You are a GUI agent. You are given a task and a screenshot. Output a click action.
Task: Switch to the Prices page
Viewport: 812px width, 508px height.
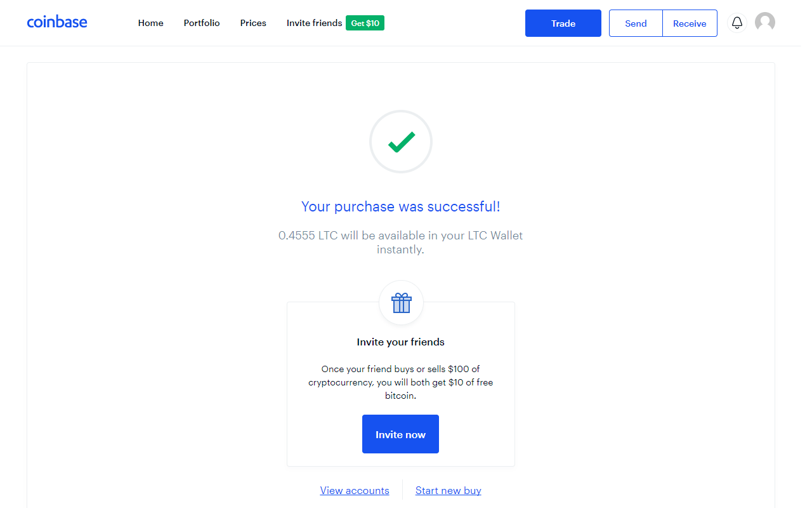click(x=253, y=23)
